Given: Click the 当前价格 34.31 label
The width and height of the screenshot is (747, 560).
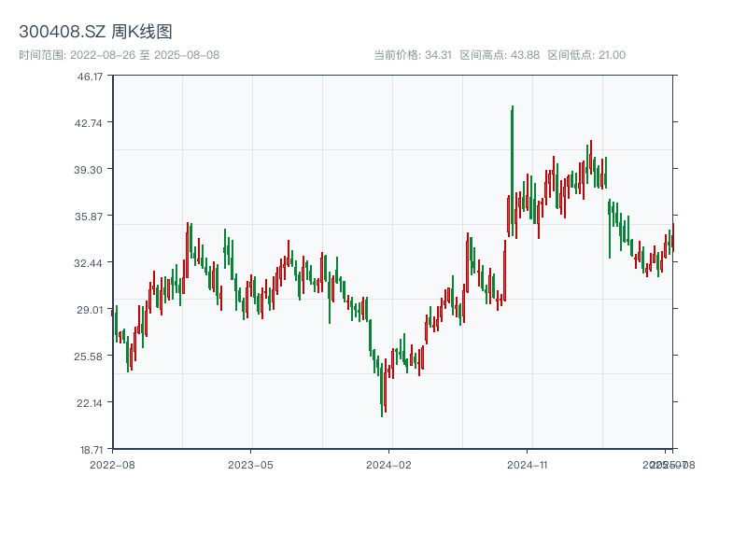Looking at the screenshot, I should [412, 55].
